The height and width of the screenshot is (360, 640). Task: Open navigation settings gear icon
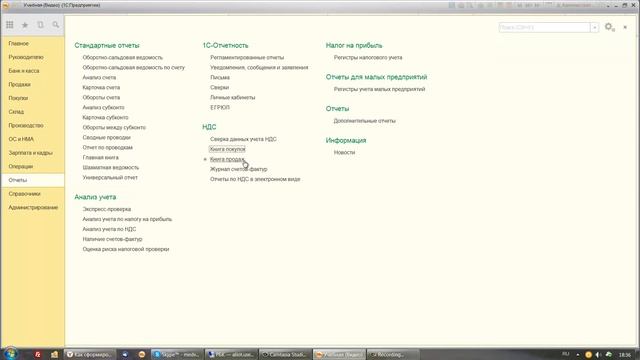coord(609,27)
